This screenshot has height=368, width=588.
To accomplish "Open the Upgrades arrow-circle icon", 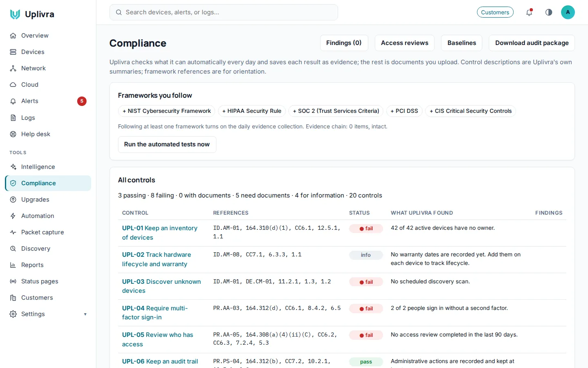I will click(13, 200).
